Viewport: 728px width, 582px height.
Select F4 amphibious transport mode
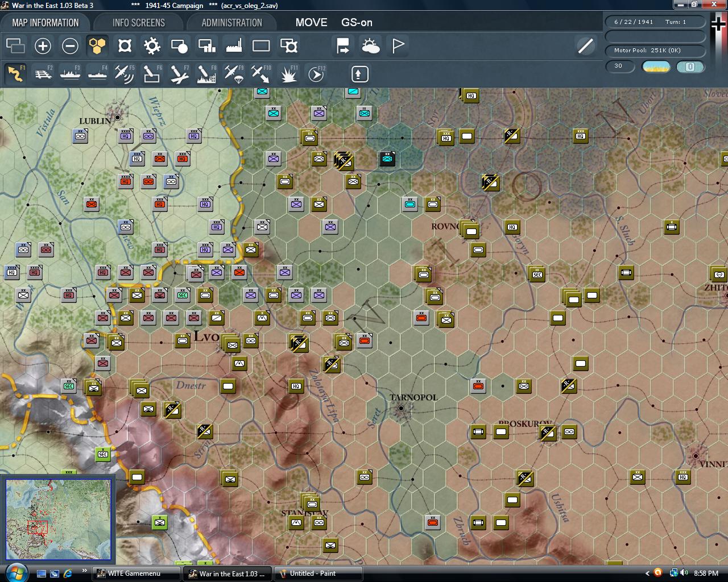click(97, 74)
